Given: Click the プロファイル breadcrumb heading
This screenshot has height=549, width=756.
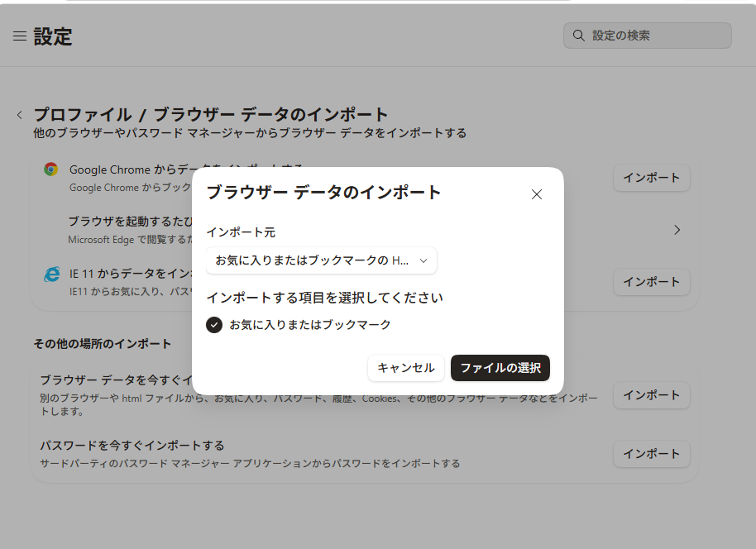Looking at the screenshot, I should (83, 115).
